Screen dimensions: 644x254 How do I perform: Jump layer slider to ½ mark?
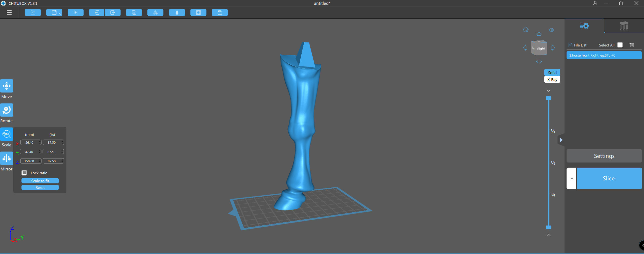coord(553,163)
